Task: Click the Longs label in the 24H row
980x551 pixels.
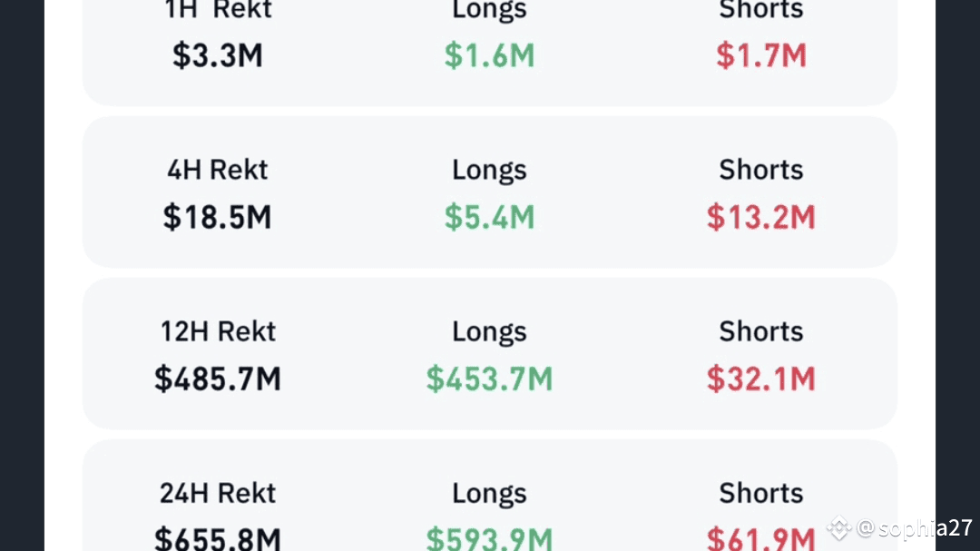Action: click(489, 493)
